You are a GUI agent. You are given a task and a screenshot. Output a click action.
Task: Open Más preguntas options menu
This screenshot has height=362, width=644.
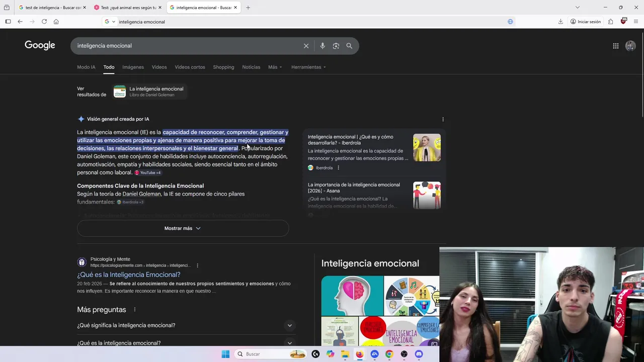point(135,310)
